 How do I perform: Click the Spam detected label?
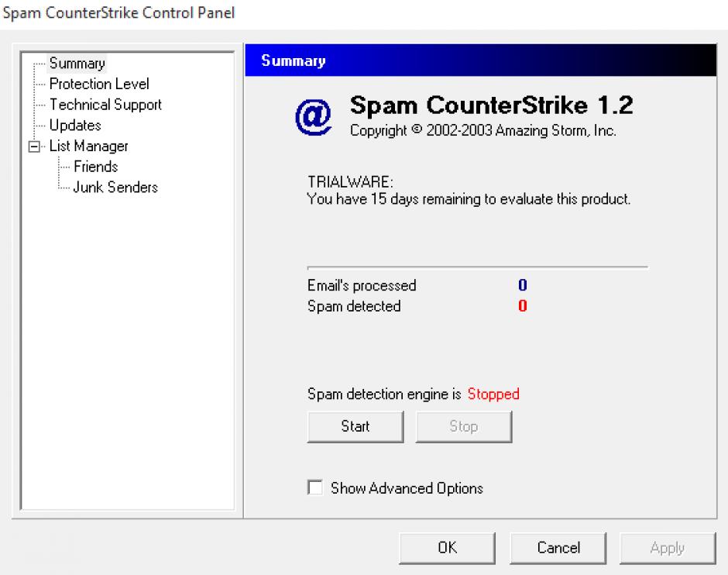pyautogui.click(x=354, y=306)
